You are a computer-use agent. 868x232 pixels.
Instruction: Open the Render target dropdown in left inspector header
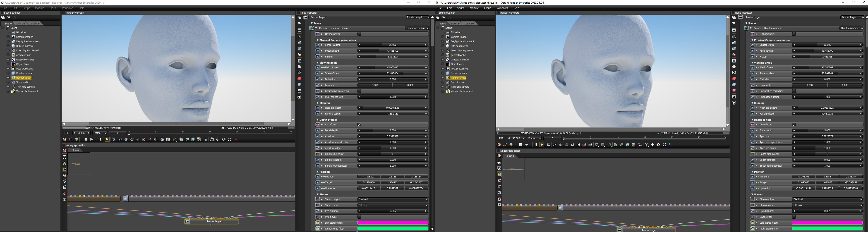[417, 17]
